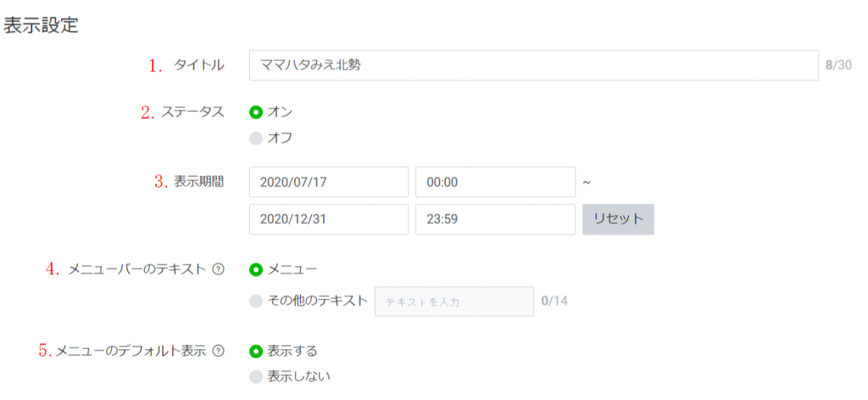
Task: Open the start date field 2020/07/17
Action: click(329, 181)
